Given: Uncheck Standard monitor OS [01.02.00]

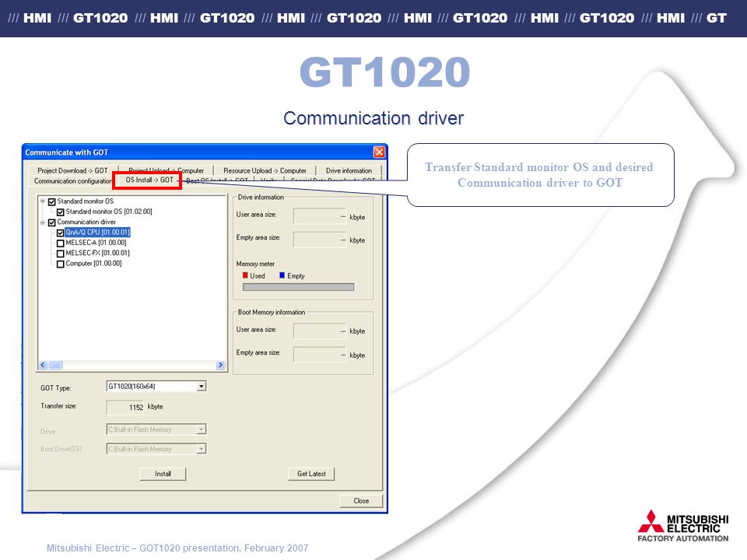Looking at the screenshot, I should 61,212.
